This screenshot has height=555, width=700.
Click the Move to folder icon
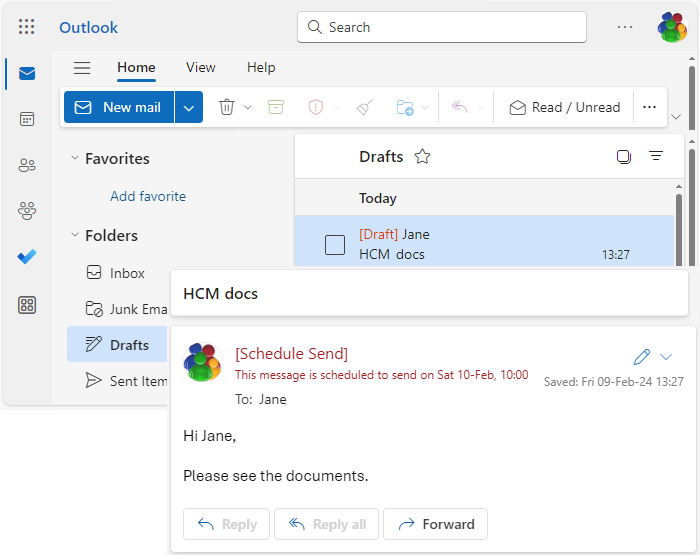[x=405, y=108]
